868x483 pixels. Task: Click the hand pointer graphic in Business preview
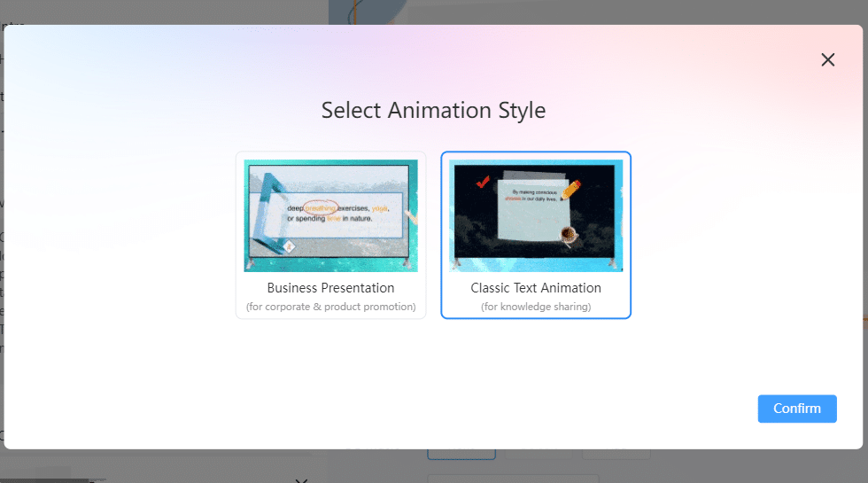tap(410, 215)
